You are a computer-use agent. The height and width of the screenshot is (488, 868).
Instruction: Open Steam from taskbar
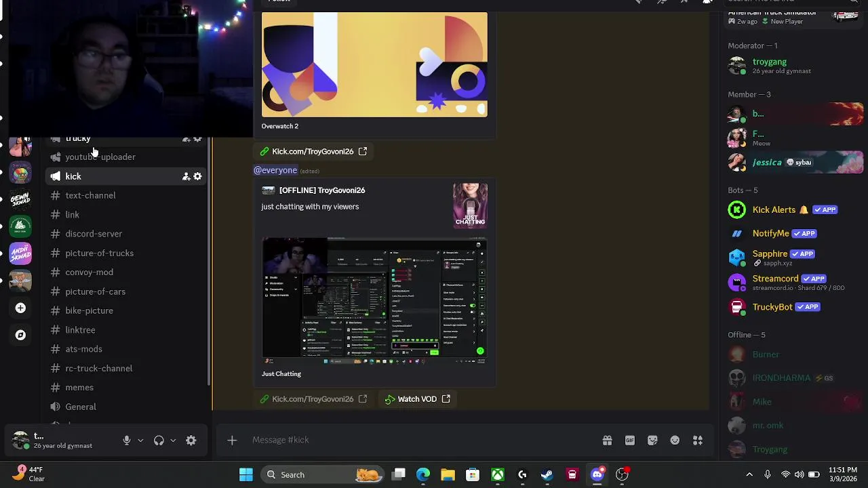547,474
